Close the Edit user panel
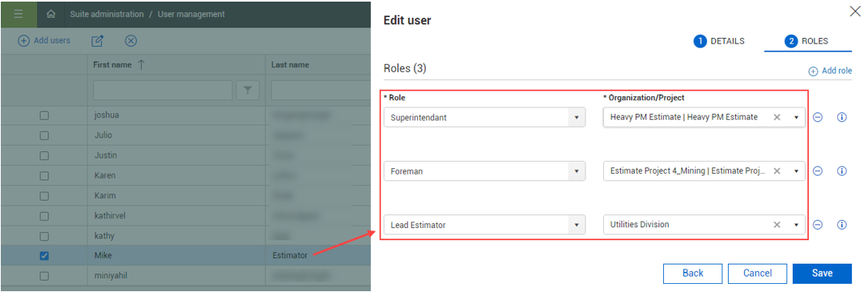The height and width of the screenshot is (292, 868). pyautogui.click(x=855, y=11)
